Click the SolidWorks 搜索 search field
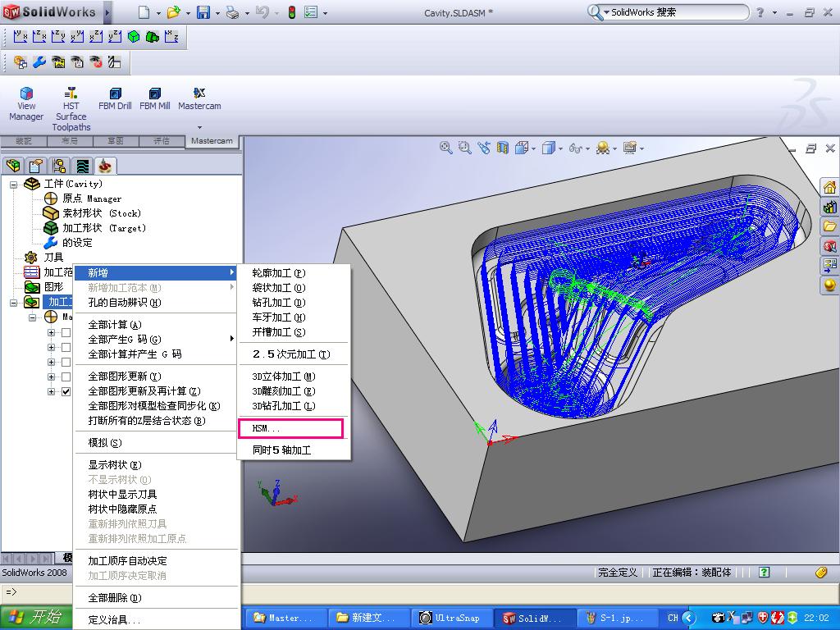The height and width of the screenshot is (630, 840). (675, 12)
